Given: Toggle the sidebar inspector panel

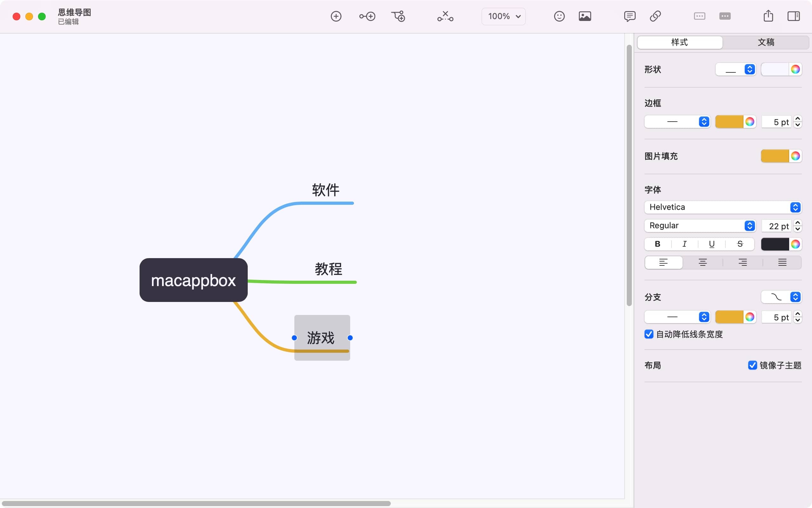Looking at the screenshot, I should (x=794, y=16).
